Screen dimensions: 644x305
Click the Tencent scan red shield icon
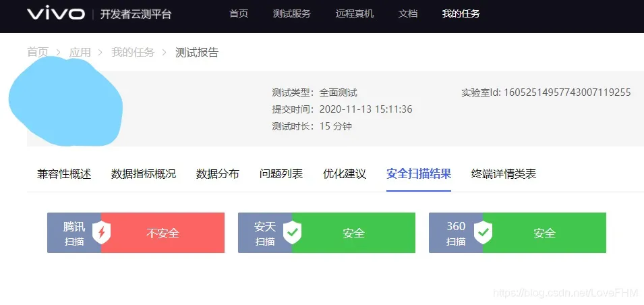(101, 233)
